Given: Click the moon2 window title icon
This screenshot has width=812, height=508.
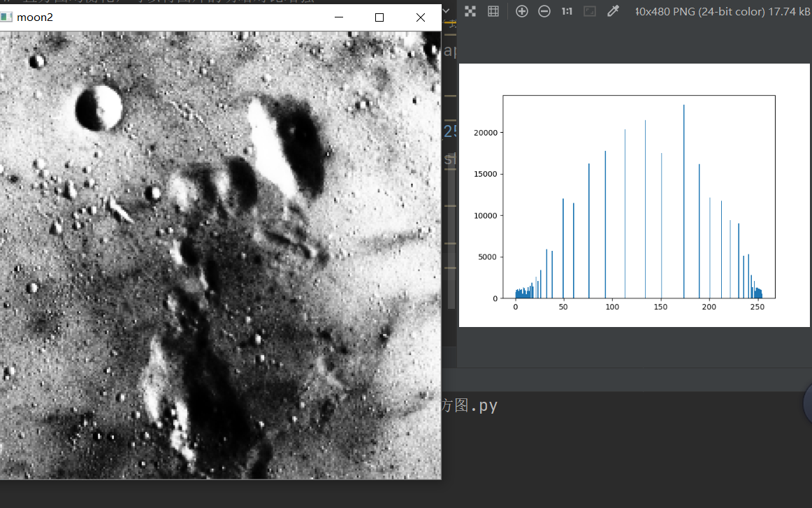Looking at the screenshot, I should 6,17.
